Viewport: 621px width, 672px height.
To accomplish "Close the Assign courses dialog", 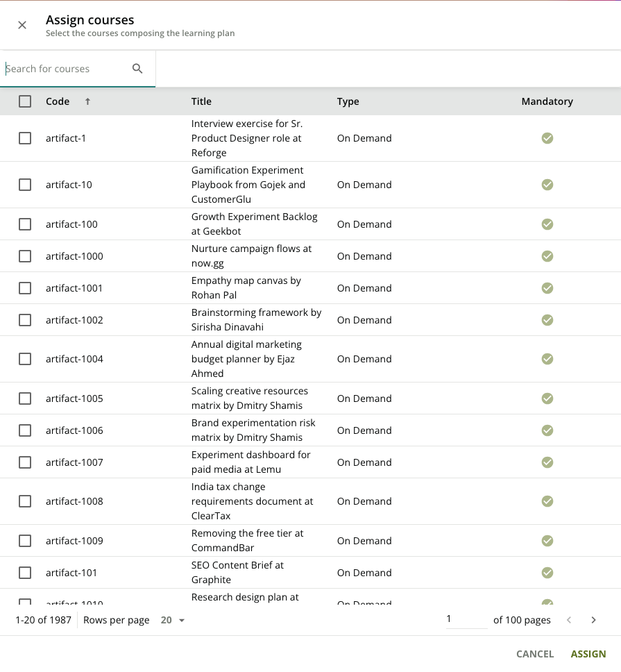I will [22, 25].
